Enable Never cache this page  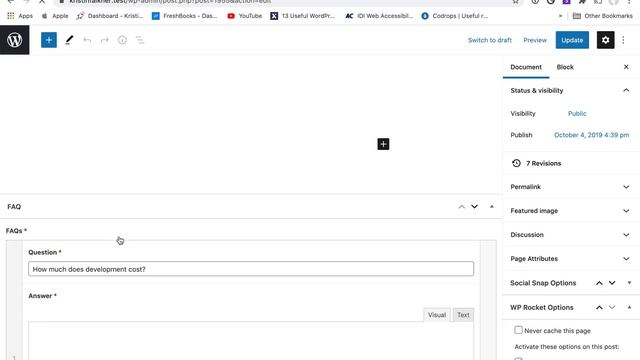tap(518, 330)
